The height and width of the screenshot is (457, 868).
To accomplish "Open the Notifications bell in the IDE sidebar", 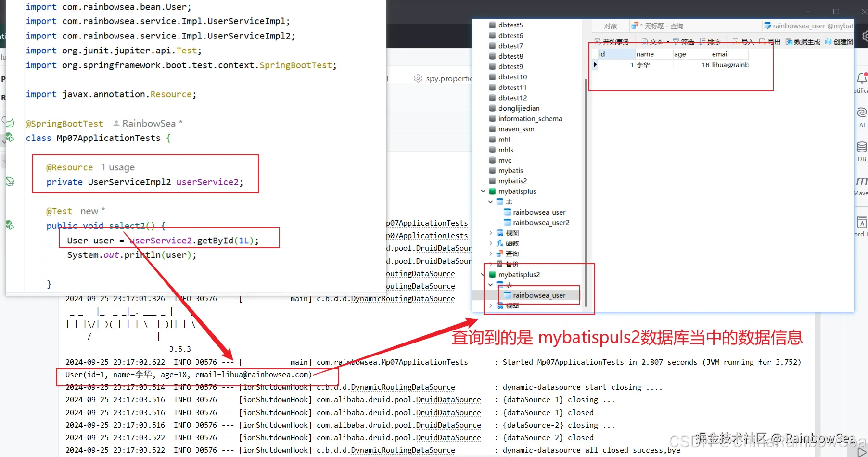I will coord(862,77).
